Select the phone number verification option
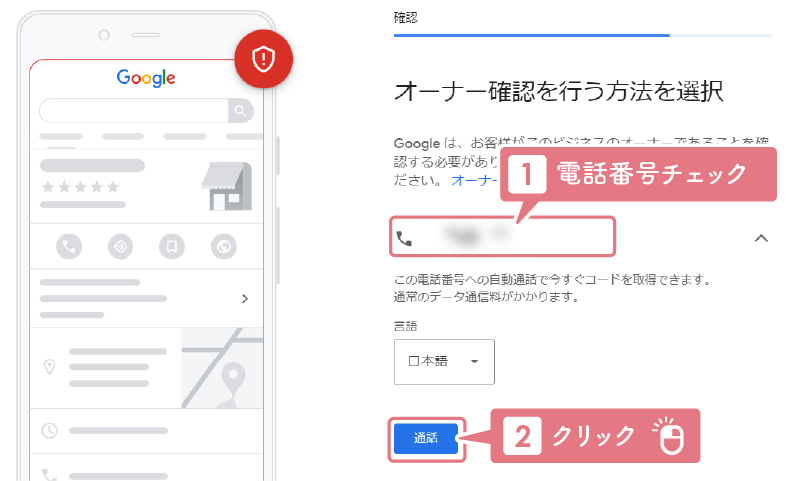800x481 pixels. [503, 237]
